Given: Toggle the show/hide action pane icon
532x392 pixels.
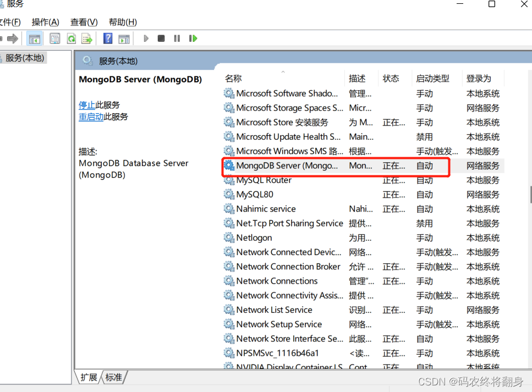Looking at the screenshot, I should (124, 38).
